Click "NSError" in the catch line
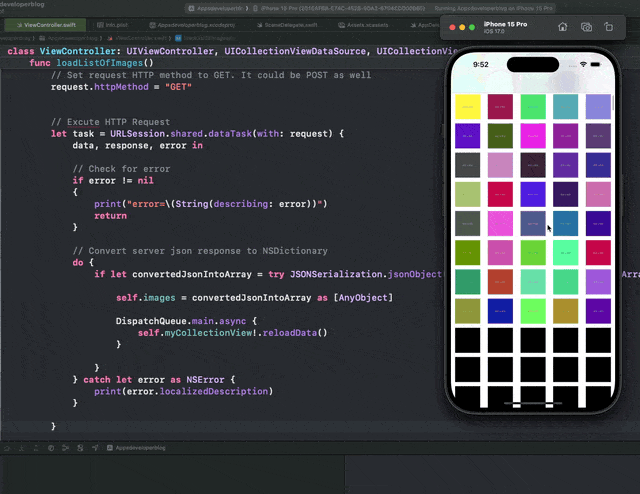The image size is (640, 494). [x=206, y=380]
